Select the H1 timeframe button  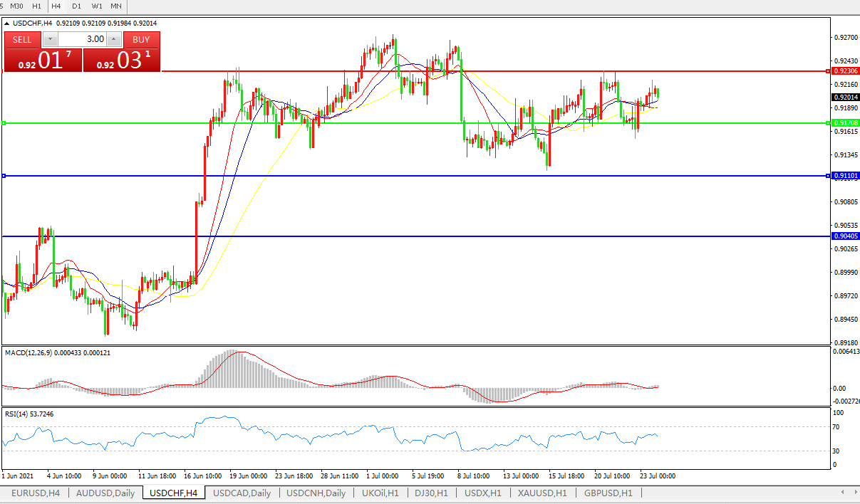click(37, 6)
